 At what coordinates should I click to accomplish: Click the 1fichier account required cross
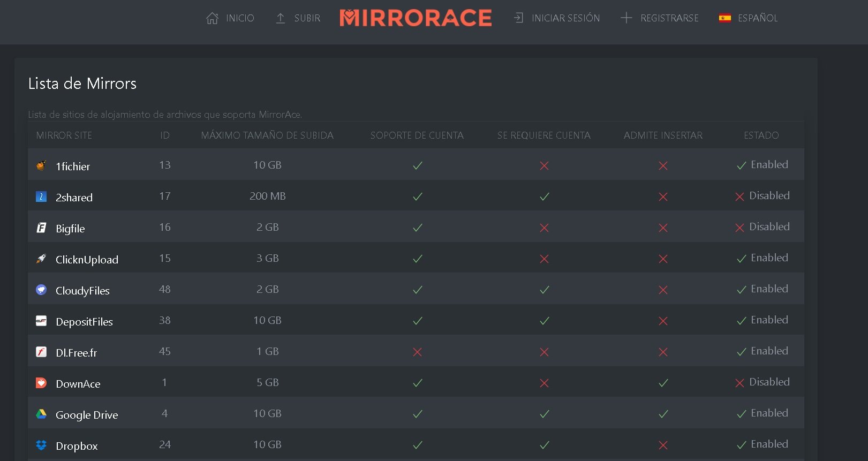pos(544,165)
